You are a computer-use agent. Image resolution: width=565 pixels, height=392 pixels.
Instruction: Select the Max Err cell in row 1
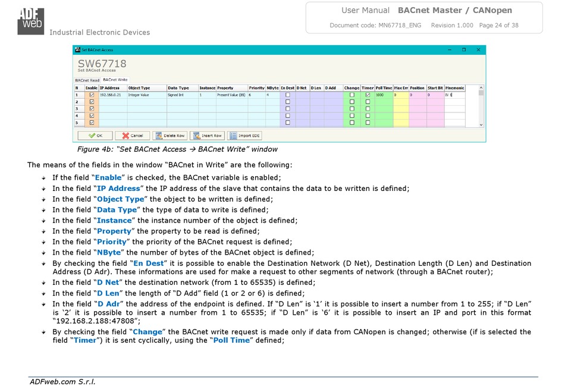pyautogui.click(x=401, y=95)
